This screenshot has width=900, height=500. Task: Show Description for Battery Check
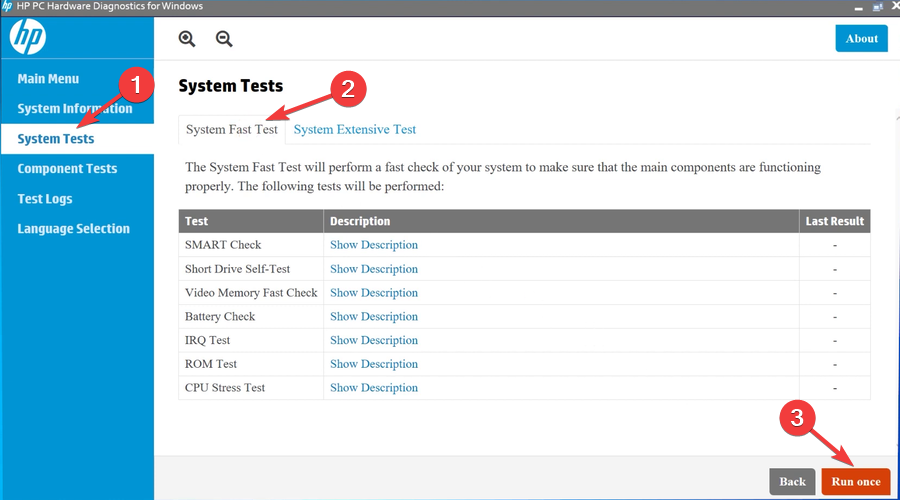(x=374, y=317)
